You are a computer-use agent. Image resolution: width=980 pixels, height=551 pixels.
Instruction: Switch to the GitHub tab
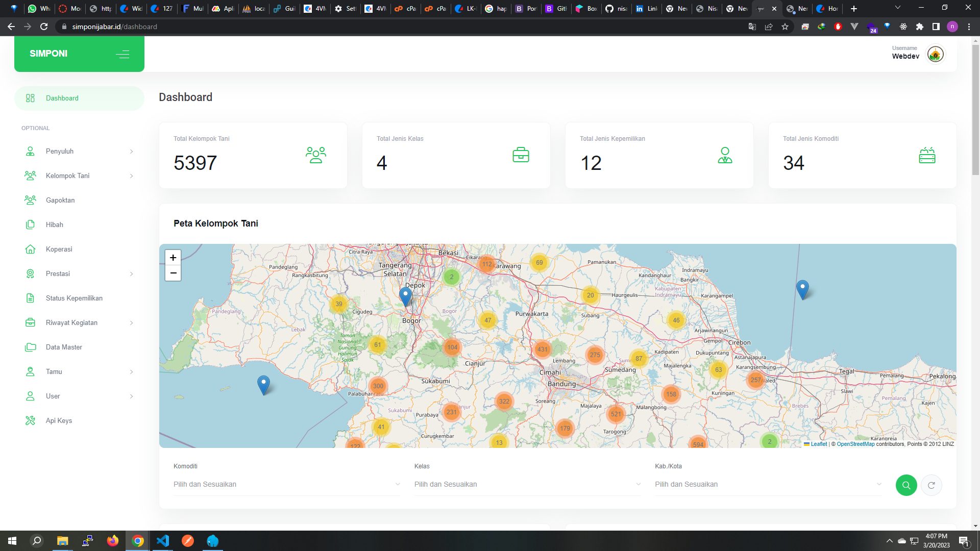point(616,9)
